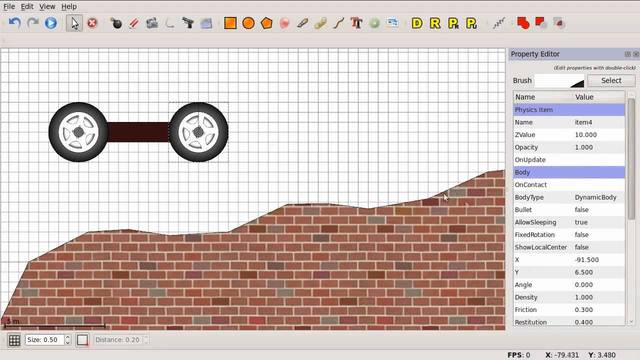Adjust the Distance stepper arrows
This screenshot has width=640, height=360.
click(x=146, y=340)
